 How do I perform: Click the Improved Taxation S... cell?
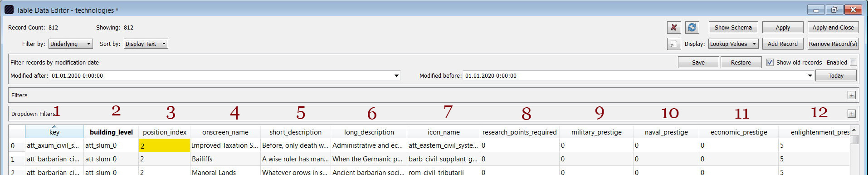click(x=225, y=145)
